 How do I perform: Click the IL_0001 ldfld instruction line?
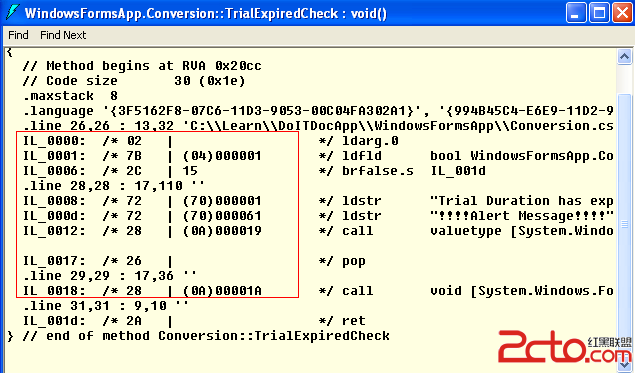point(318,156)
